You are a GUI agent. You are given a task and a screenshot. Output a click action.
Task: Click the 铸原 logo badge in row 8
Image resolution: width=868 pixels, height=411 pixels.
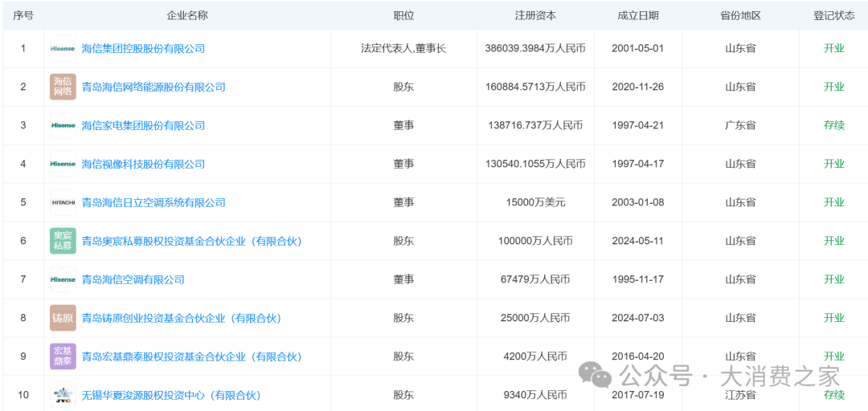point(63,318)
